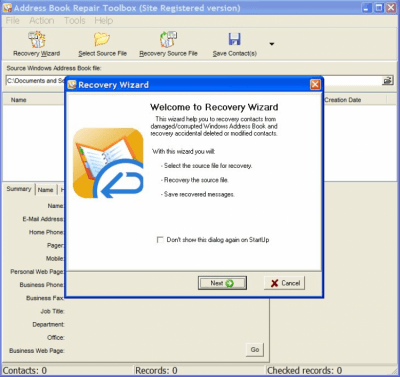Click the Department label
Image resolution: width=400 pixels, height=377 pixels.
[48, 324]
